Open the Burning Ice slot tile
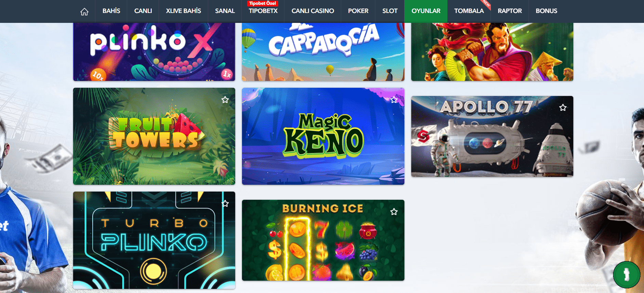The image size is (644, 293). (x=323, y=240)
